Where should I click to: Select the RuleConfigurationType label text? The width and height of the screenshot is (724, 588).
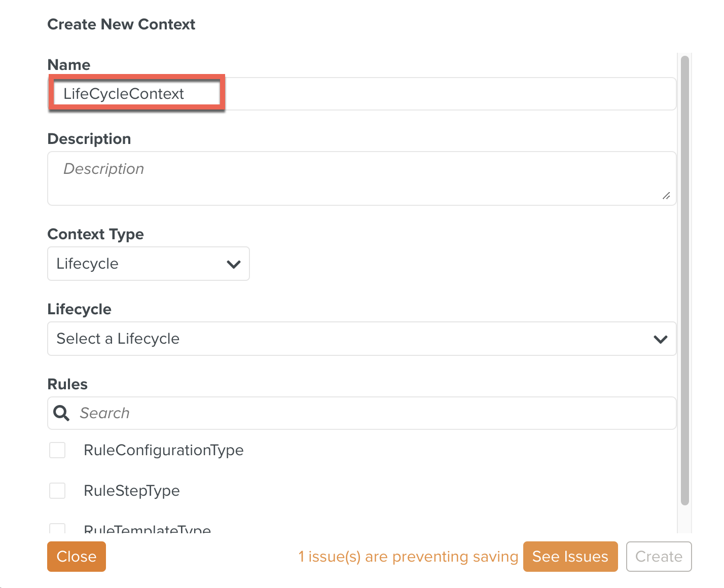coord(163,450)
